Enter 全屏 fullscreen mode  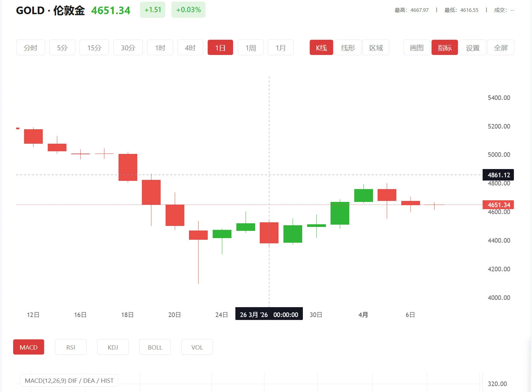click(500, 47)
